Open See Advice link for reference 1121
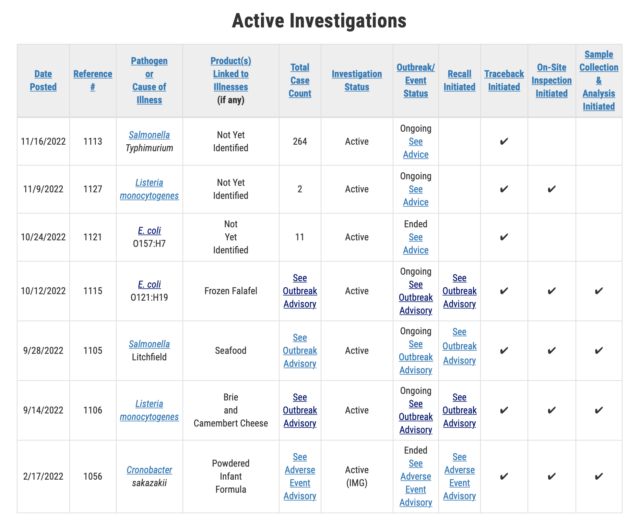Screen dimensions: 640x528 tap(416, 244)
